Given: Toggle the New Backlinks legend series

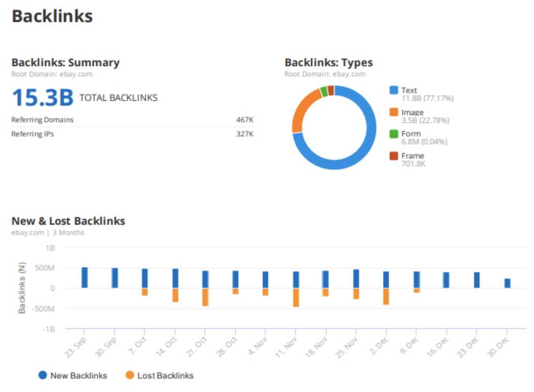Looking at the screenshot, I should [73, 375].
